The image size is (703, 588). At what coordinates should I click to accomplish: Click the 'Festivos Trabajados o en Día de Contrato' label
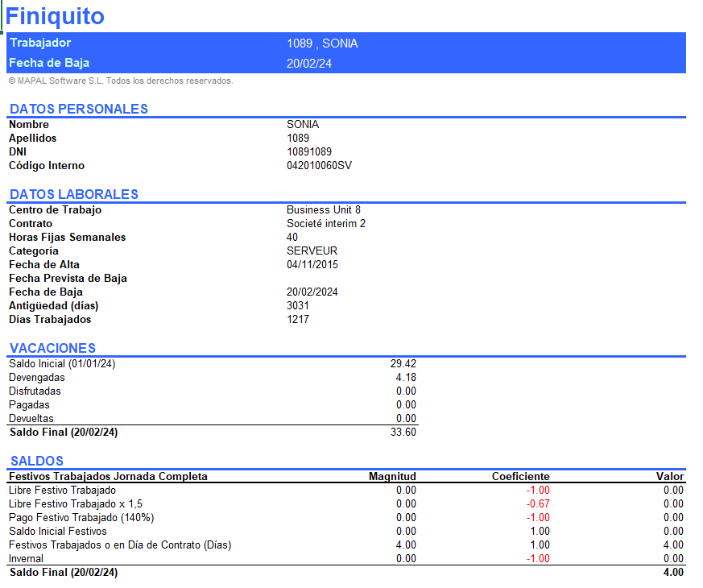120,545
